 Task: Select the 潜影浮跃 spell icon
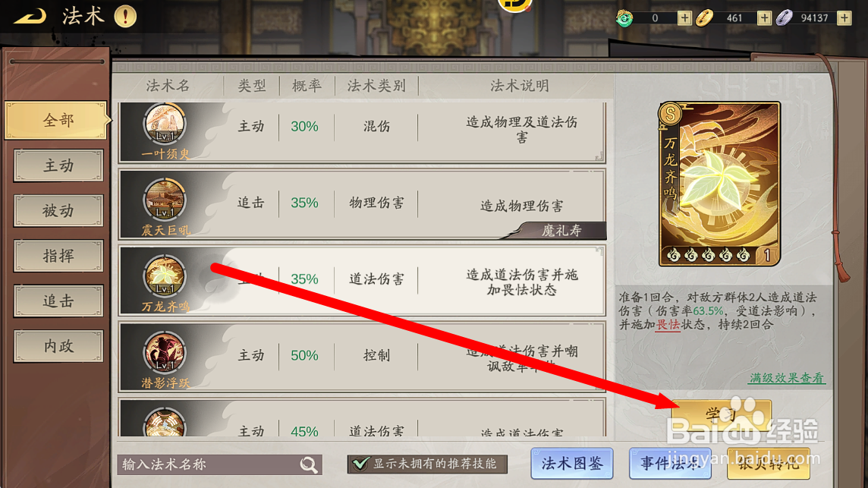165,351
